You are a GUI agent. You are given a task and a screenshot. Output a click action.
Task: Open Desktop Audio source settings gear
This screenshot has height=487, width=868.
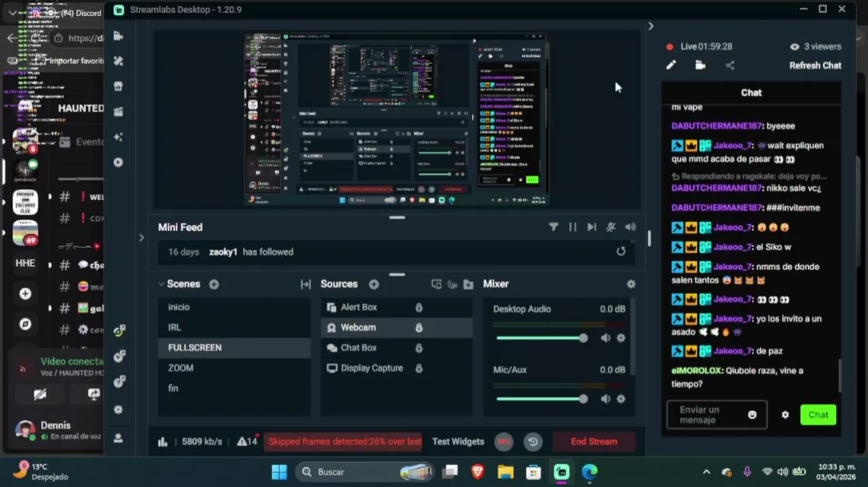(x=621, y=338)
